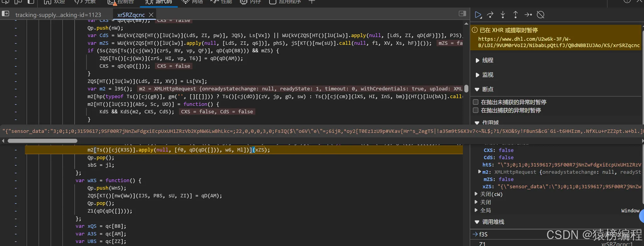Click the 'Qp.push(nW);' code line

105,28
